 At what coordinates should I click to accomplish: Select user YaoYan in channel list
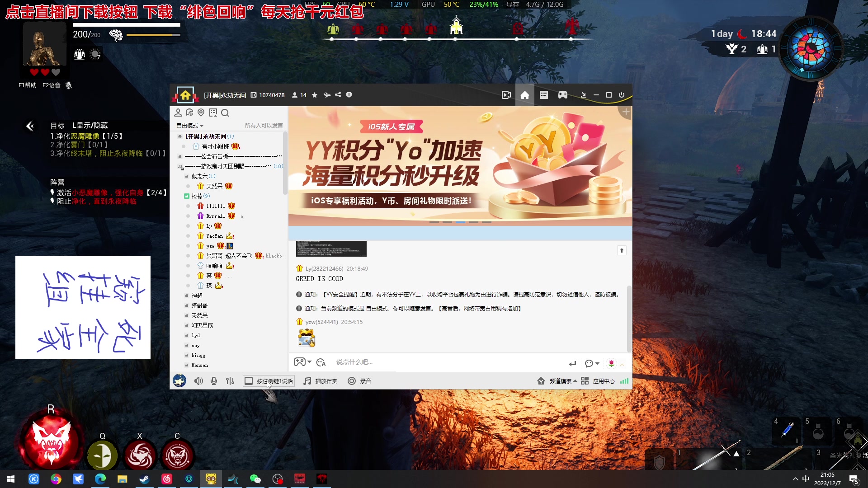coord(215,236)
